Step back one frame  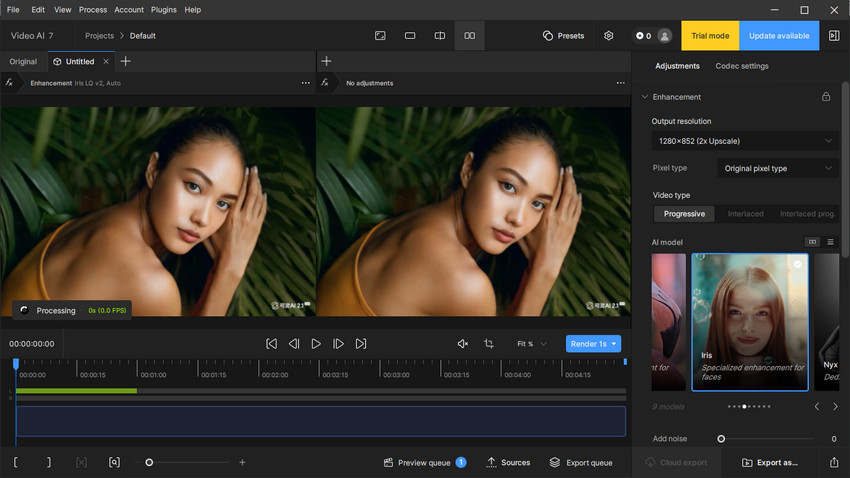point(294,344)
